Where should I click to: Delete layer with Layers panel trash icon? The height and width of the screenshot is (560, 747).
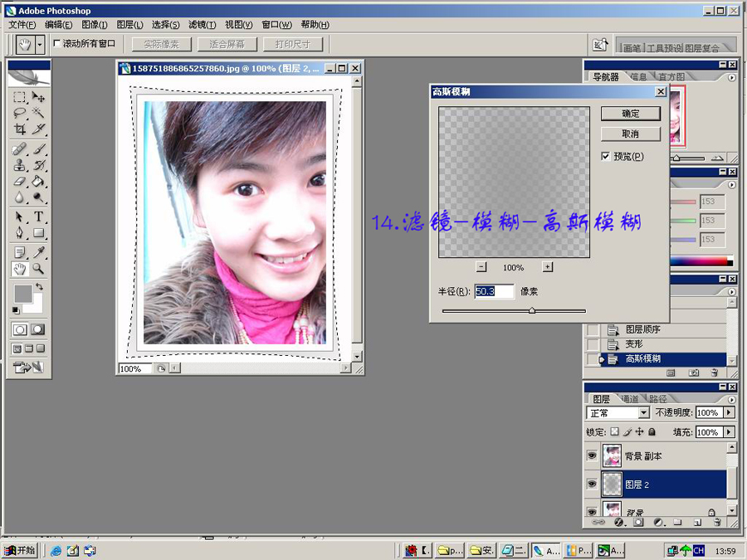[717, 523]
